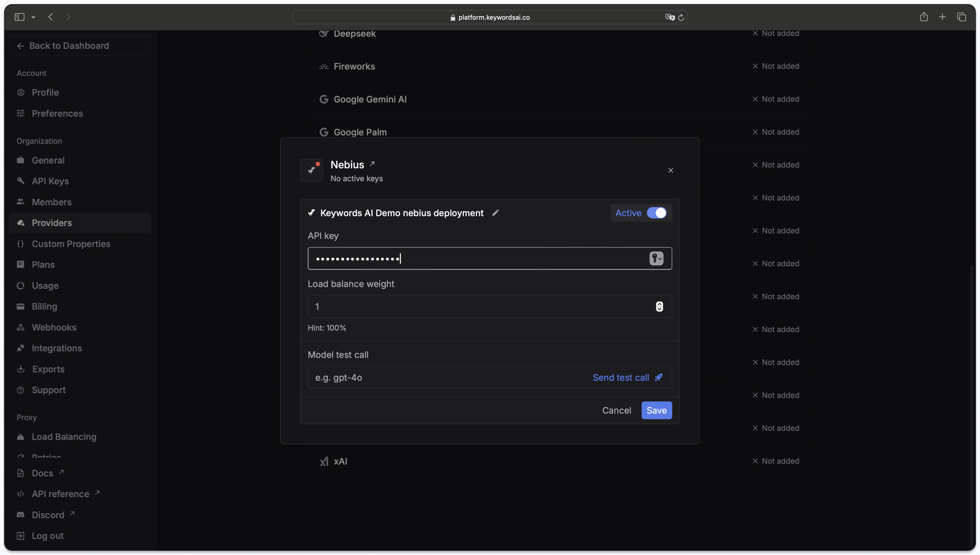Screen dimensions: 980x555
Task: Cancel the Nebius key changes
Action: tap(617, 410)
